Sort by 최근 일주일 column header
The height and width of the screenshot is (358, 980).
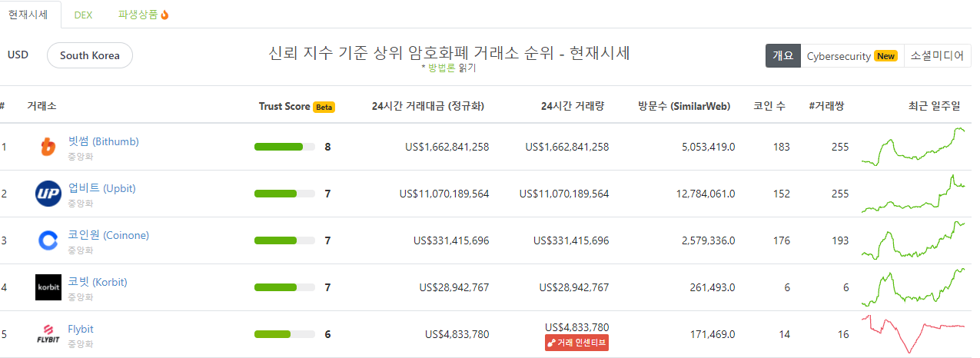click(x=935, y=106)
